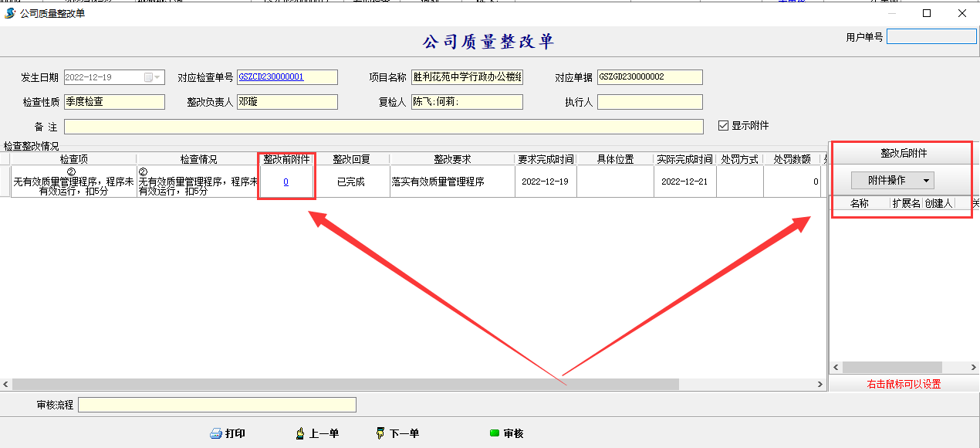Screen dimensions: 980x448
Task: Click left arrow of attachment panel scrollbar
Action: (836, 368)
